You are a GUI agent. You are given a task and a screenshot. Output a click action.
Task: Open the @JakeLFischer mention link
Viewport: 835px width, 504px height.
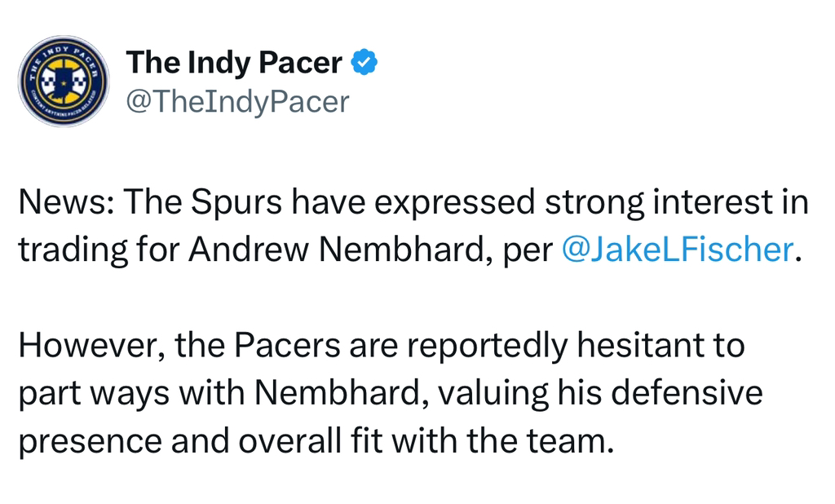[677, 250]
